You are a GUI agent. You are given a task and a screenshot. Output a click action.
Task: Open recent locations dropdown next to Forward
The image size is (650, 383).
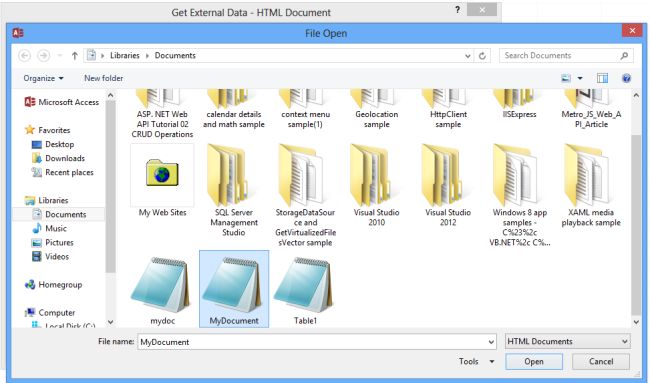click(x=60, y=56)
